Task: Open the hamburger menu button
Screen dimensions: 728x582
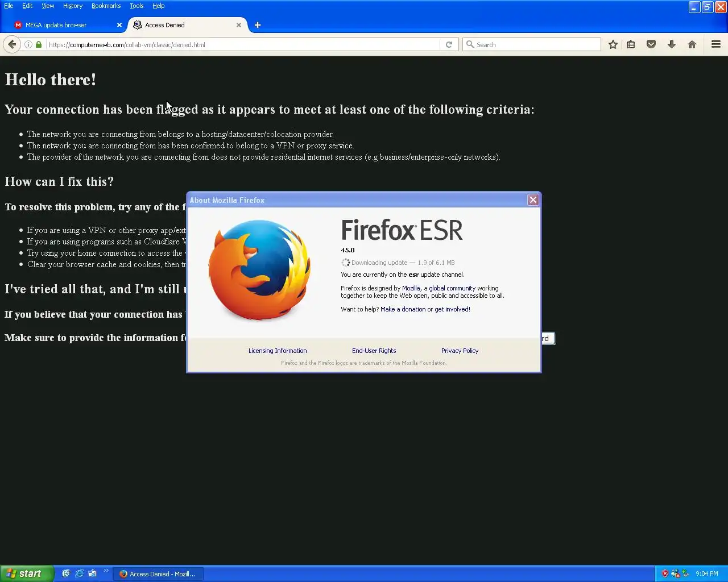Action: tap(716, 44)
